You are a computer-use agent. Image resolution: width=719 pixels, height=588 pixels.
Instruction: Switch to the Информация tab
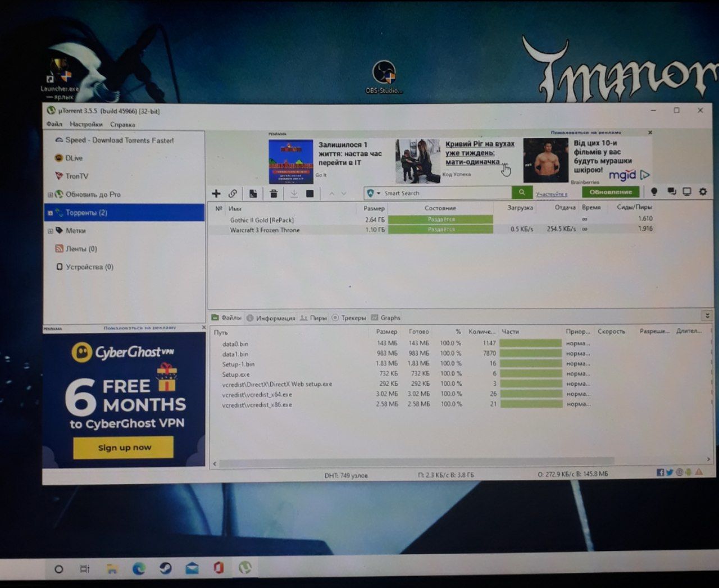(271, 318)
